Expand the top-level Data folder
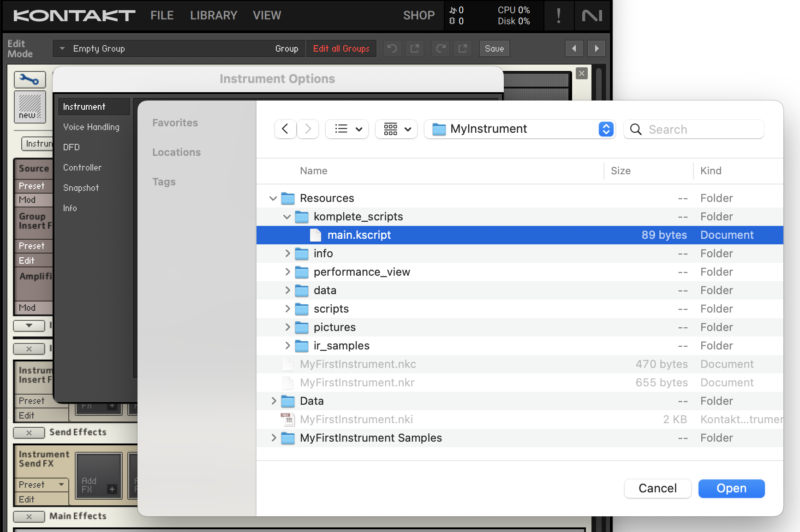 click(274, 401)
